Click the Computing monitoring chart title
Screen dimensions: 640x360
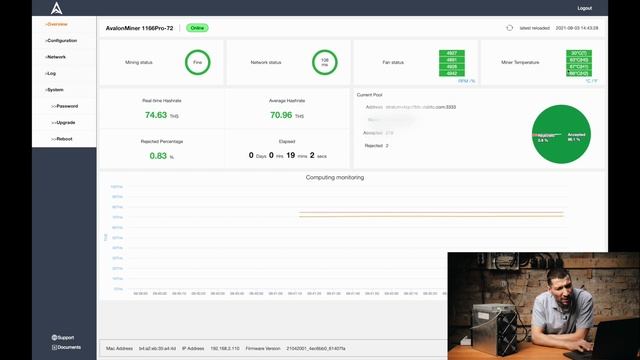335,177
